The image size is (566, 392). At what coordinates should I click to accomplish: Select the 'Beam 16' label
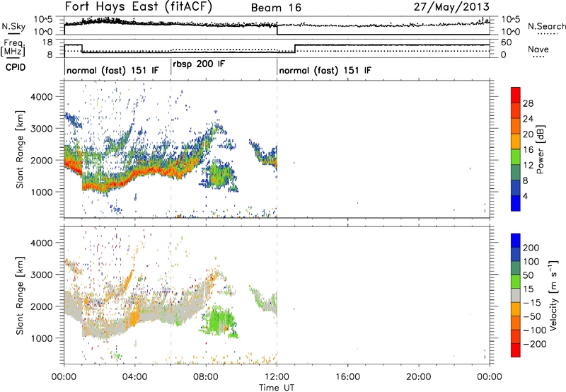(276, 8)
